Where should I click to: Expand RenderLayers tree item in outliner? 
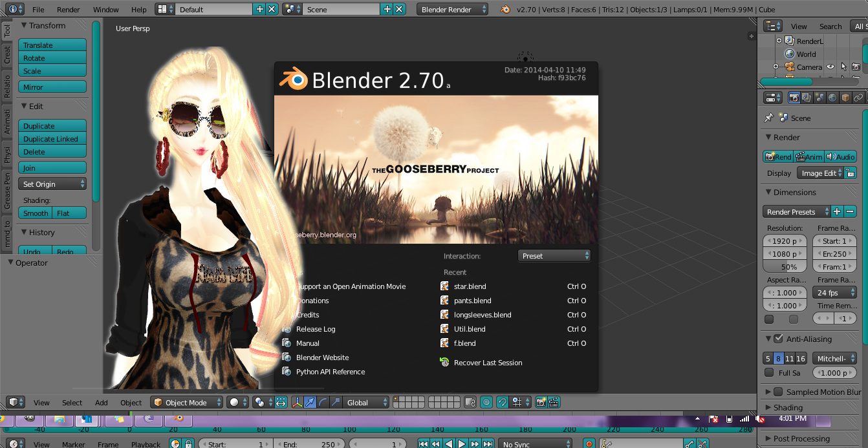coord(779,41)
